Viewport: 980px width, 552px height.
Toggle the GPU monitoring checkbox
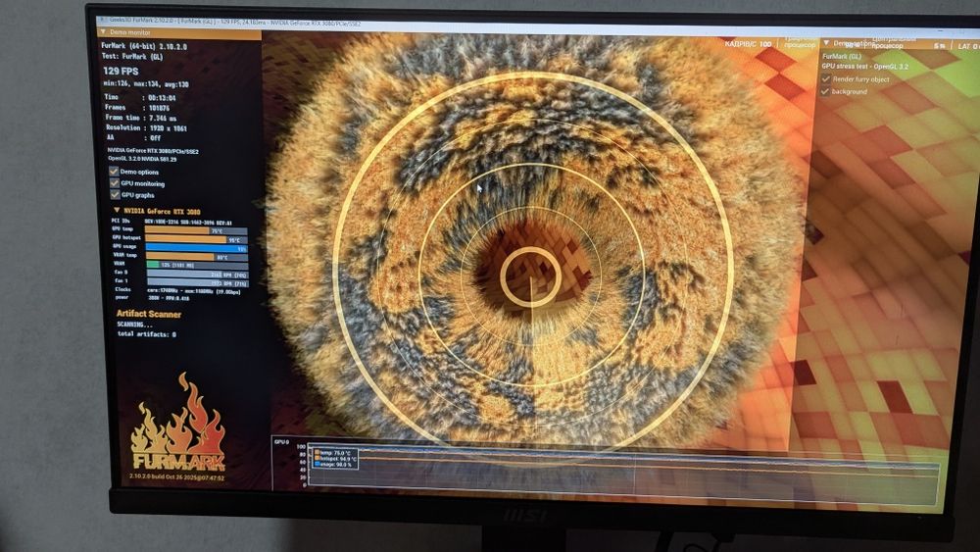(115, 183)
